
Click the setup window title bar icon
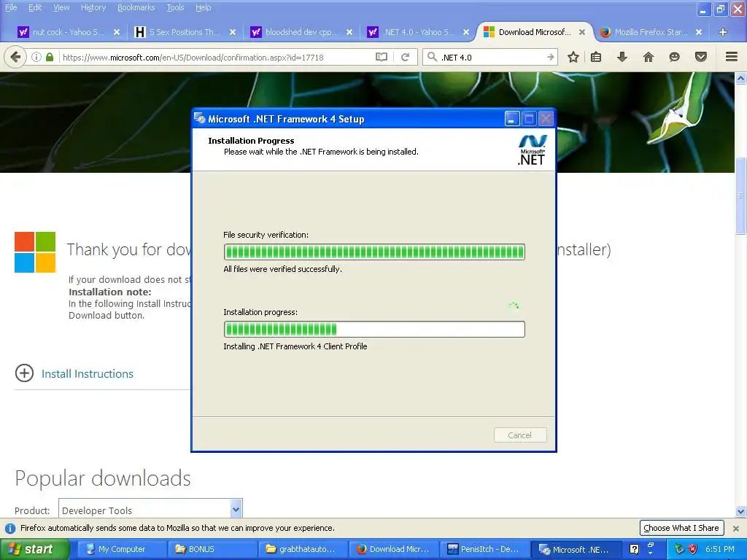(x=200, y=119)
